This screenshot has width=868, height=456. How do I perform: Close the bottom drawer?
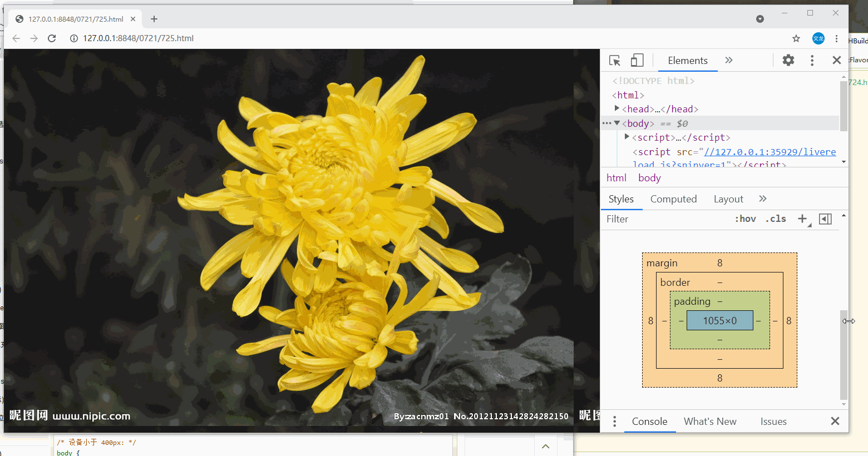[835, 421]
